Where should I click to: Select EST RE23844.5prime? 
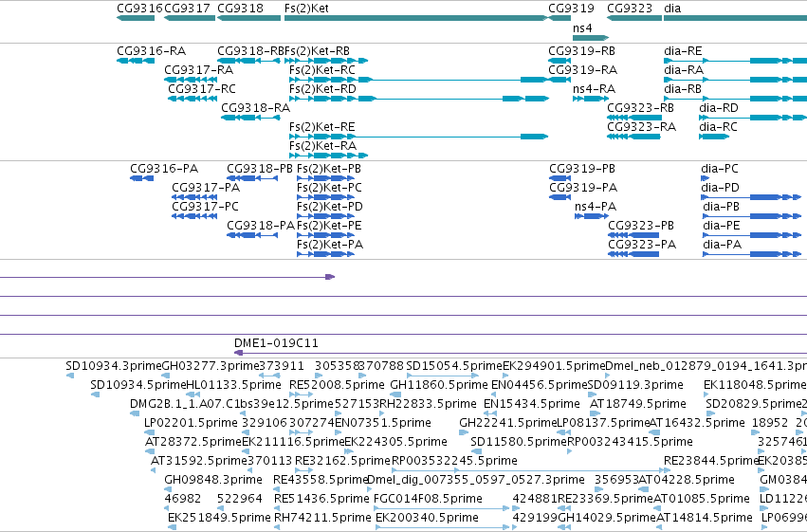[667, 470]
